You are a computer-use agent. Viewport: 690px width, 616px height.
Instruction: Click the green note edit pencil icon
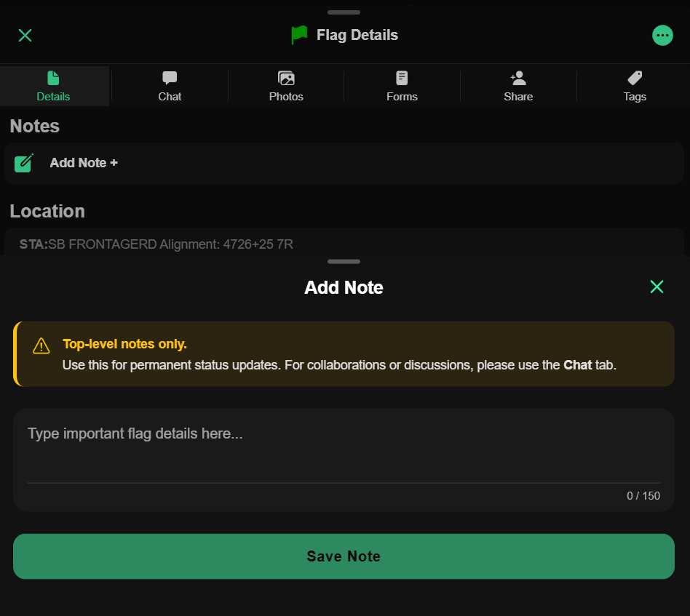pos(24,163)
